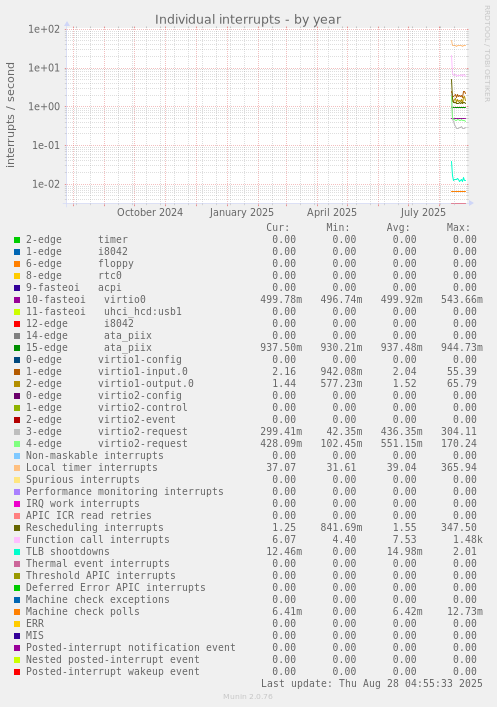Click the graph title Individual interrupts - by year

tap(248, 20)
